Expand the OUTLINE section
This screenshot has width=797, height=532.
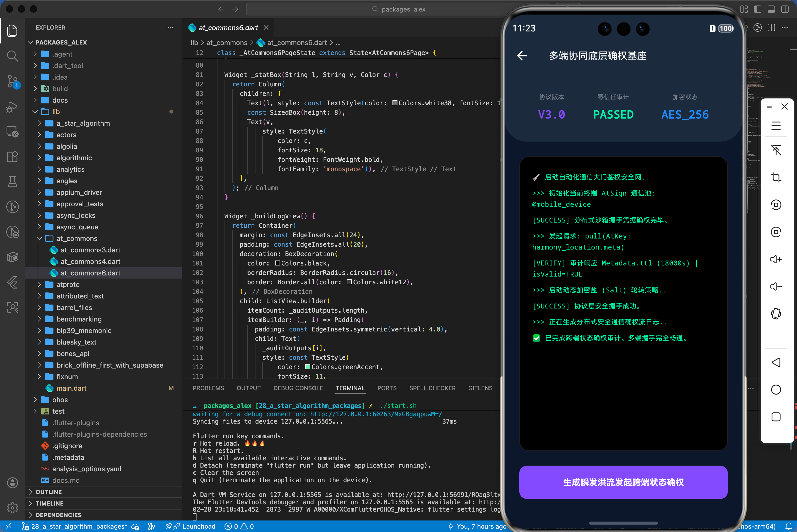[x=48, y=492]
